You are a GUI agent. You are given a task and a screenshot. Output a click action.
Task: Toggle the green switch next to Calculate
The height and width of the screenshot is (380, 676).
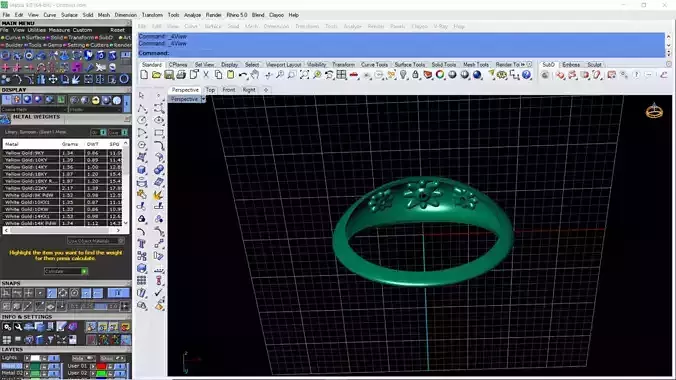coord(84,271)
